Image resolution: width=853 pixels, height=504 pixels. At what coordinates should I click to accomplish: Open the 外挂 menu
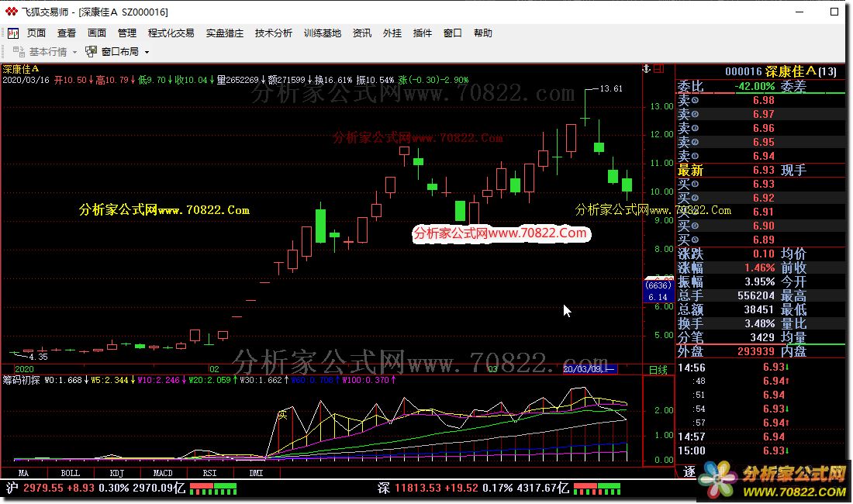click(392, 33)
